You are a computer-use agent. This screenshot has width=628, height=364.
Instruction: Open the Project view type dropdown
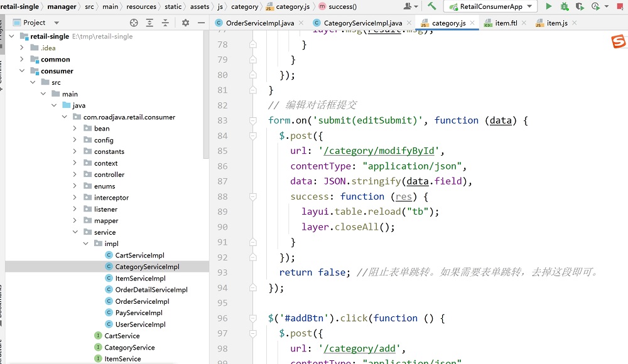click(x=57, y=23)
